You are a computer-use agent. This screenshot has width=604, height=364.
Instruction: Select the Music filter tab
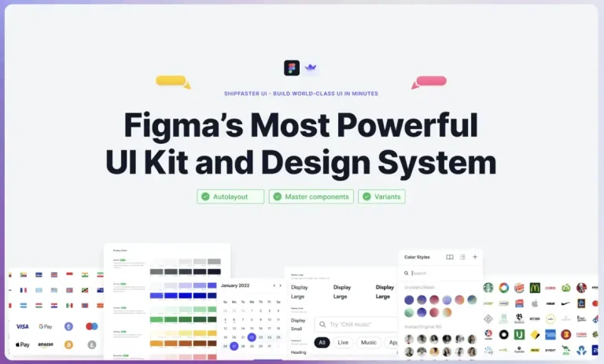point(369,343)
